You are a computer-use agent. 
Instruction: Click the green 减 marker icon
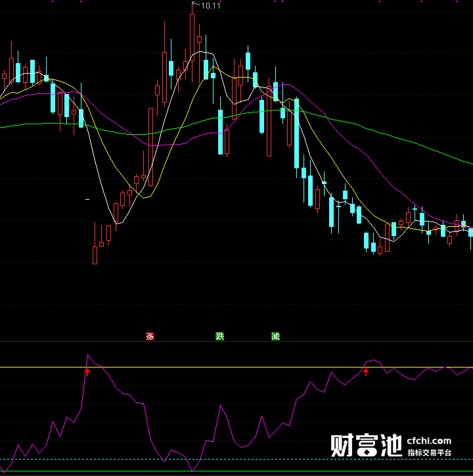[275, 337]
